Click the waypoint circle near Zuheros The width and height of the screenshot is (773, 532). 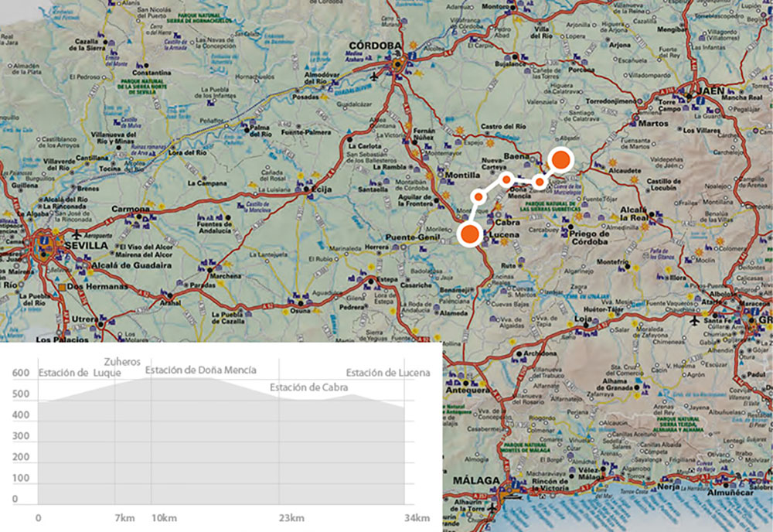click(540, 182)
